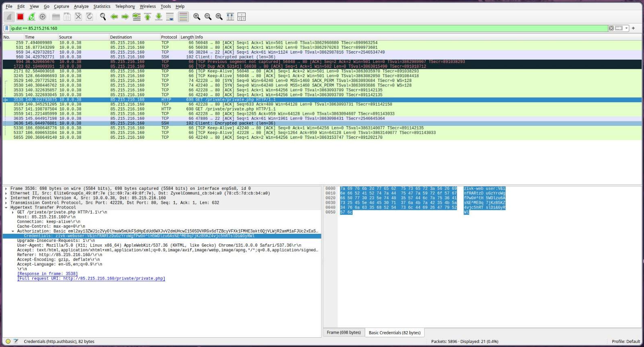Click the shark fin Start capture icon

click(x=9, y=17)
